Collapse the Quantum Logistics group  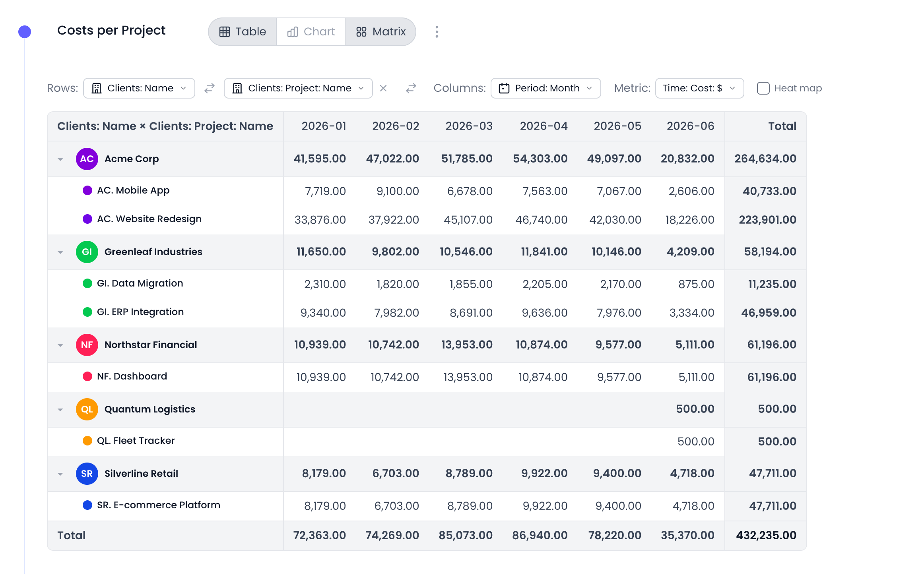click(60, 410)
